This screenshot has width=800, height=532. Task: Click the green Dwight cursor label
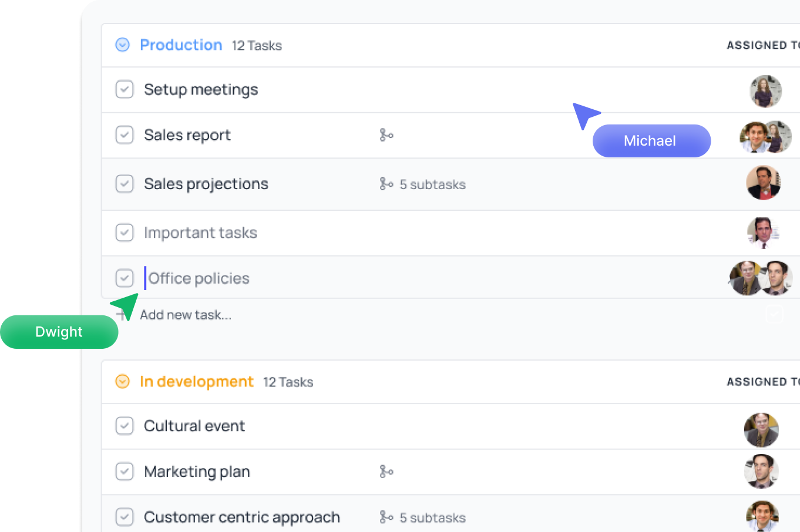click(x=59, y=332)
